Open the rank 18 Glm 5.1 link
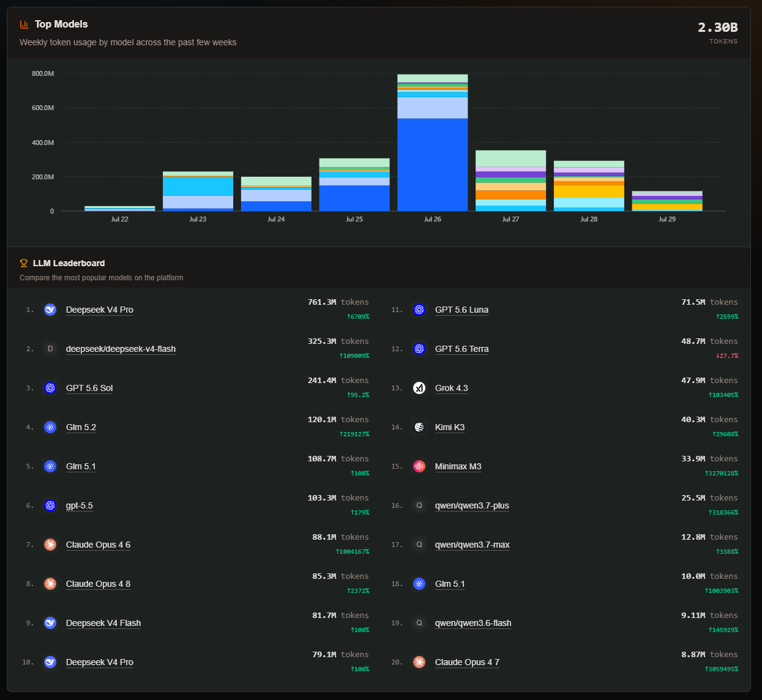This screenshot has width=762, height=700. 450,584
